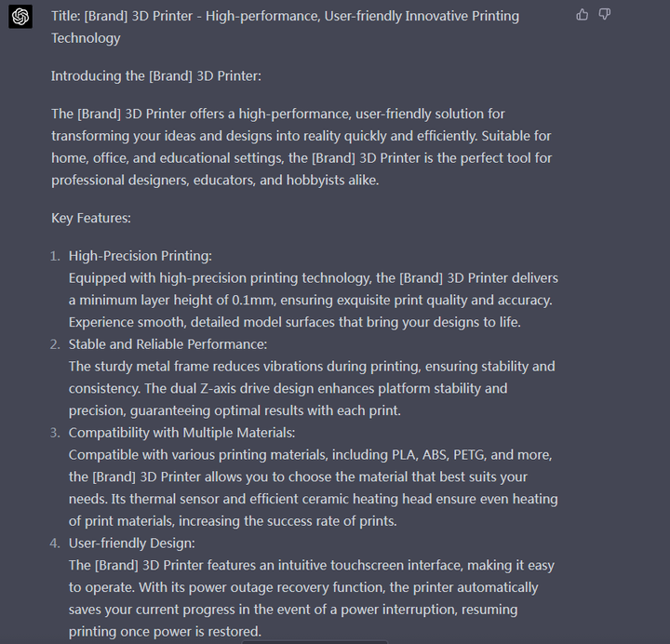Click the response title line
This screenshot has height=644, width=670.
(285, 27)
